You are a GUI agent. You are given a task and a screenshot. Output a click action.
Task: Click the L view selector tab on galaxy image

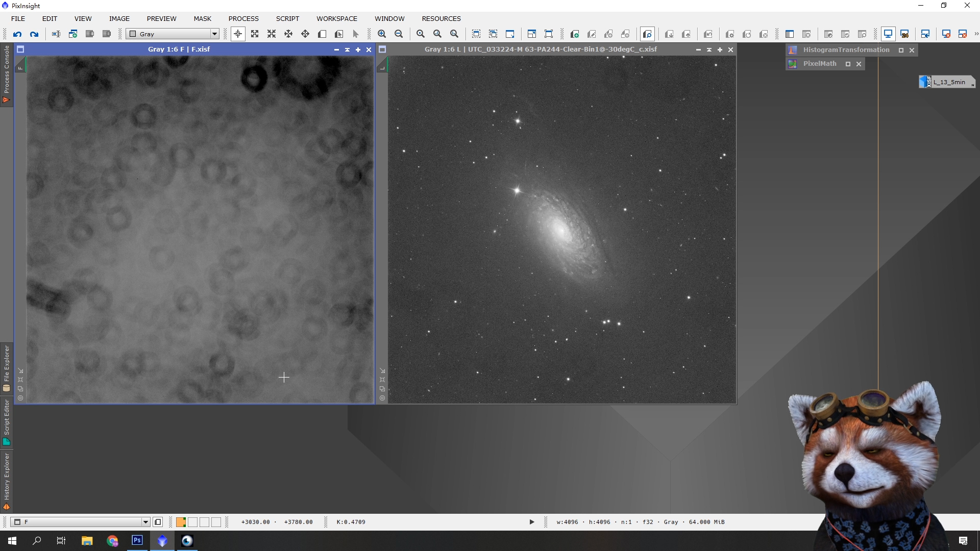(382, 64)
